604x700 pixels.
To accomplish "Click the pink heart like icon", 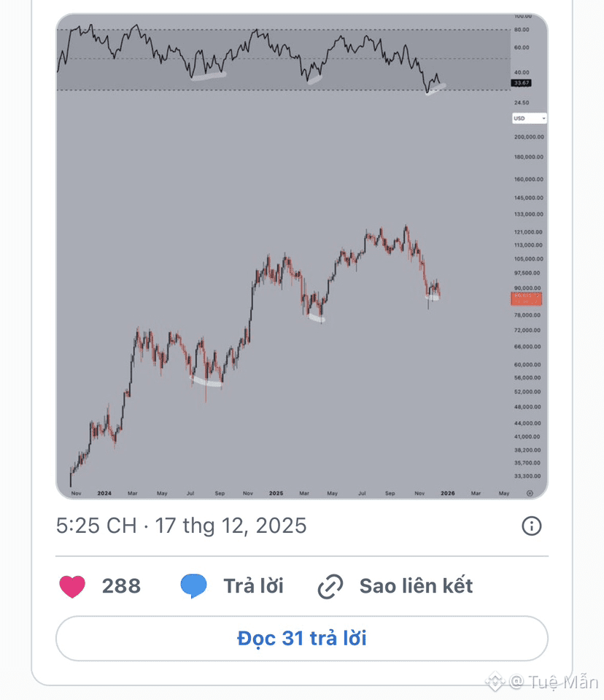I will (x=72, y=586).
